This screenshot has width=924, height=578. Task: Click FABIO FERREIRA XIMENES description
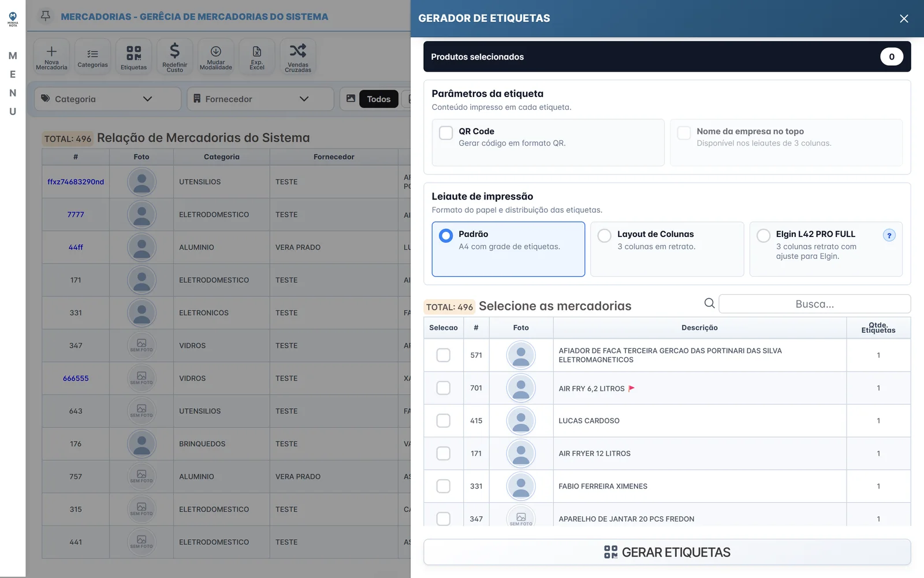(603, 486)
